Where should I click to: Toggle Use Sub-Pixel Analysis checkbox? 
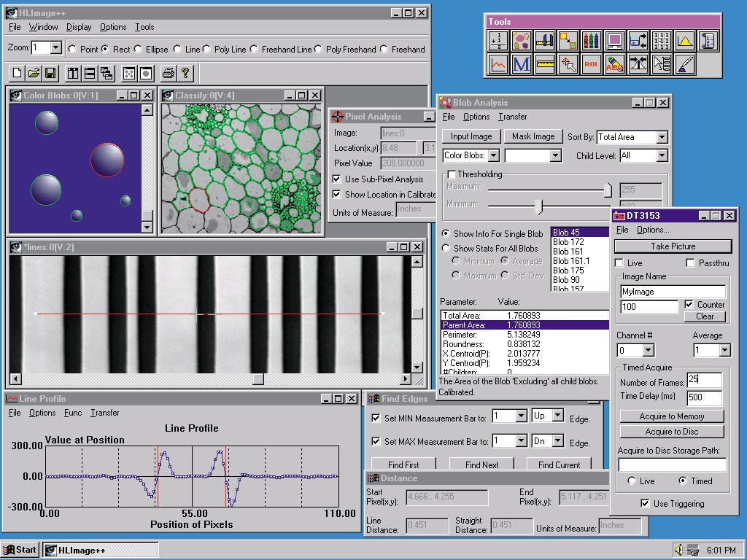(x=337, y=179)
